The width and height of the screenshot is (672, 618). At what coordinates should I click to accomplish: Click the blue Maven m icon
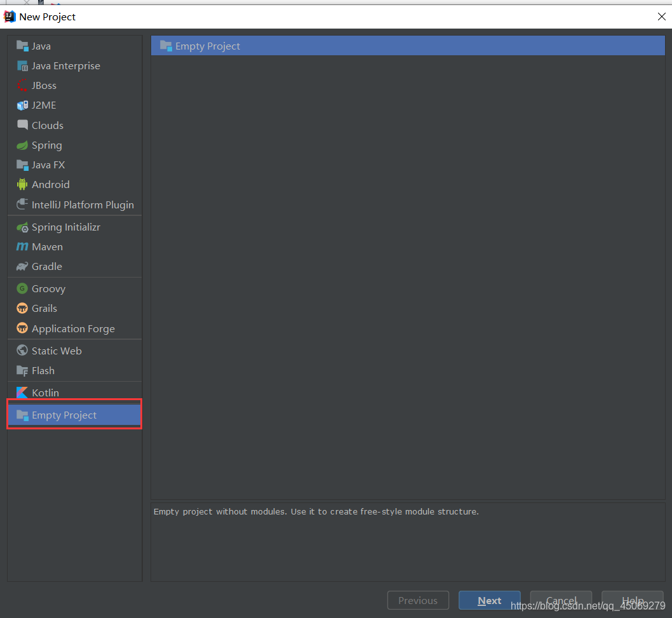pos(22,246)
